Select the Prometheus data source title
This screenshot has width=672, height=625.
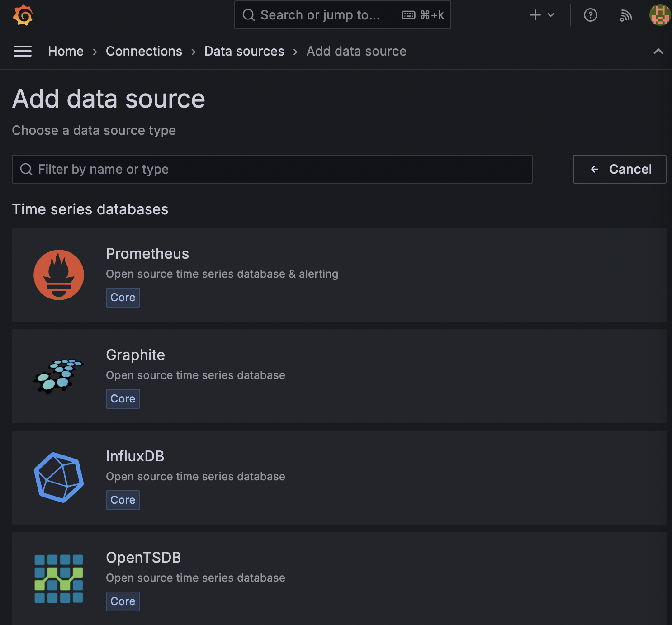(x=147, y=254)
